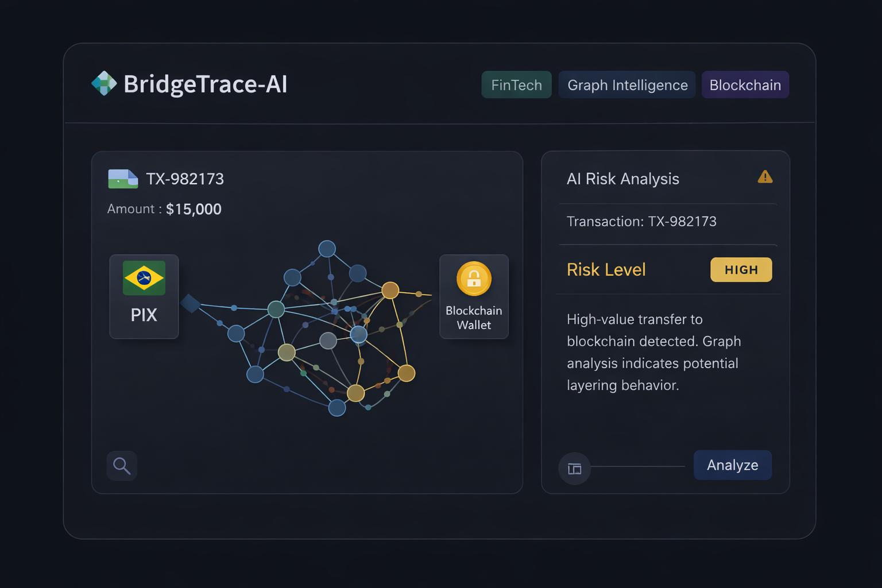The height and width of the screenshot is (588, 882).
Task: Toggle the FinTech tag in the header
Action: 516,84
